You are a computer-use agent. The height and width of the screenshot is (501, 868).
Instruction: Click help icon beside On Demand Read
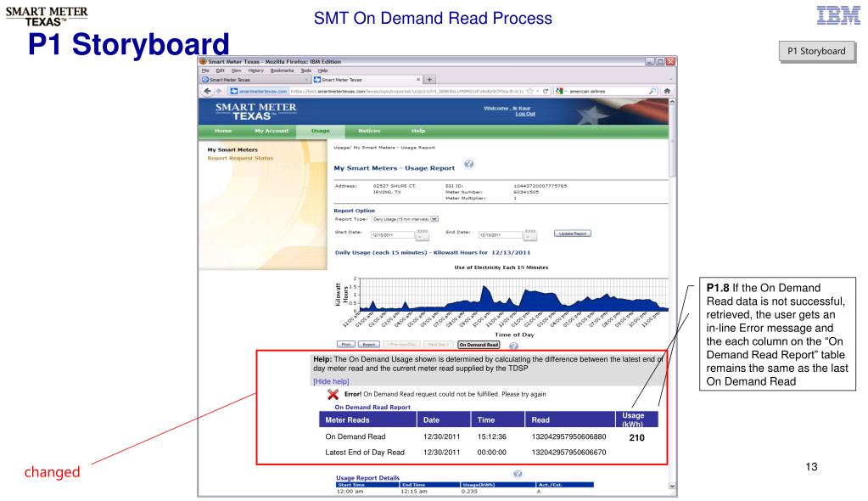point(513,346)
